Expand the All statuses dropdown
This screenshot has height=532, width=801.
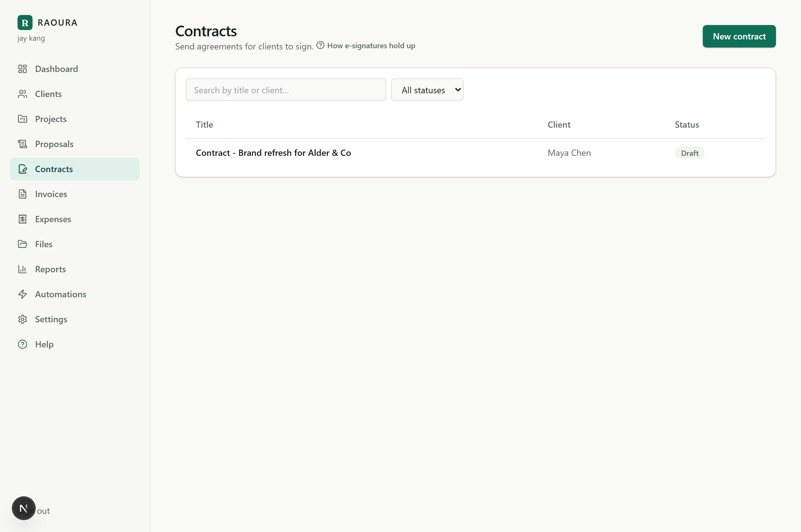click(427, 90)
